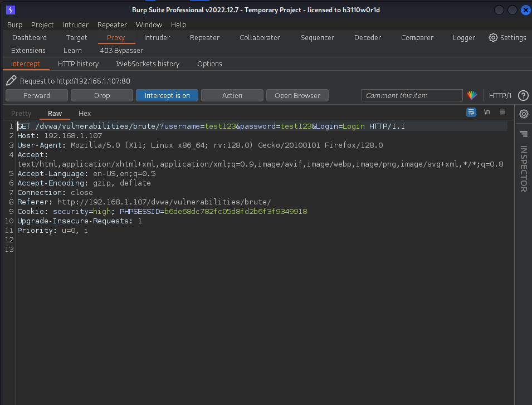Open the Proxy Options sub-tab

coord(209,64)
